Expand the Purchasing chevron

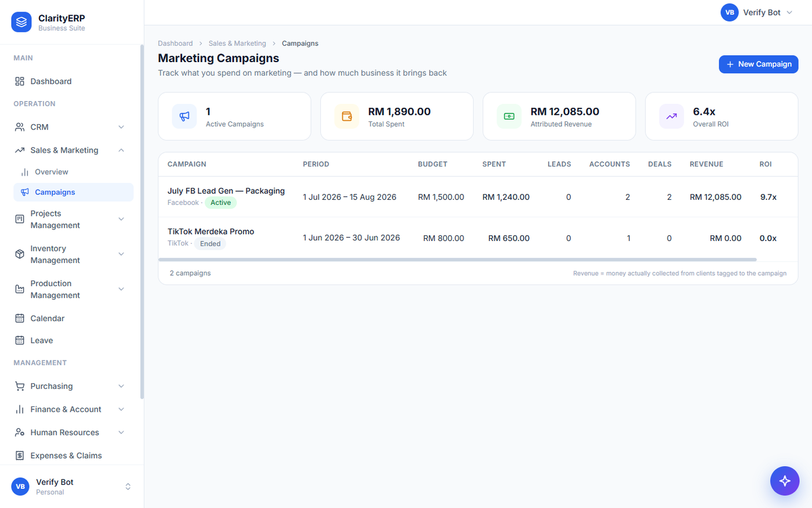point(121,386)
